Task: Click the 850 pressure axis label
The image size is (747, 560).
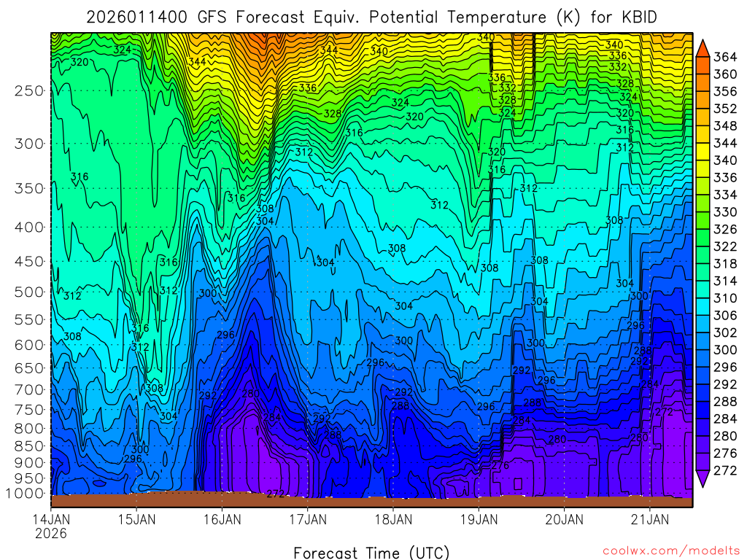Action: [28, 446]
